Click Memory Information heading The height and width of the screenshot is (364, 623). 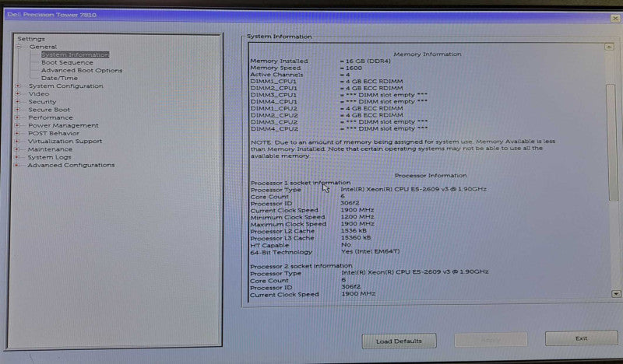pos(428,54)
